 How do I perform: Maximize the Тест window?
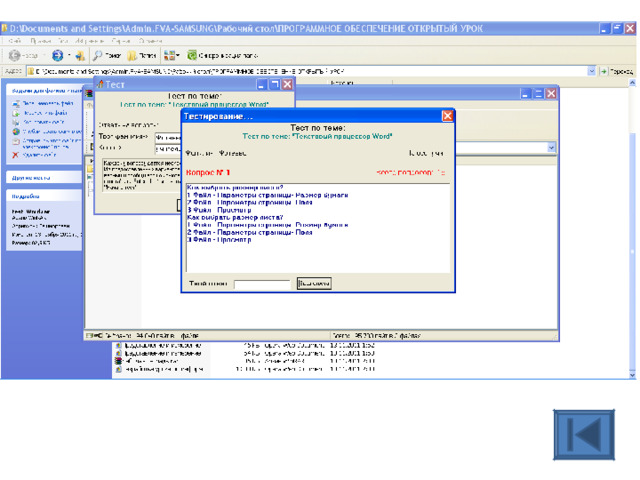coord(275,84)
